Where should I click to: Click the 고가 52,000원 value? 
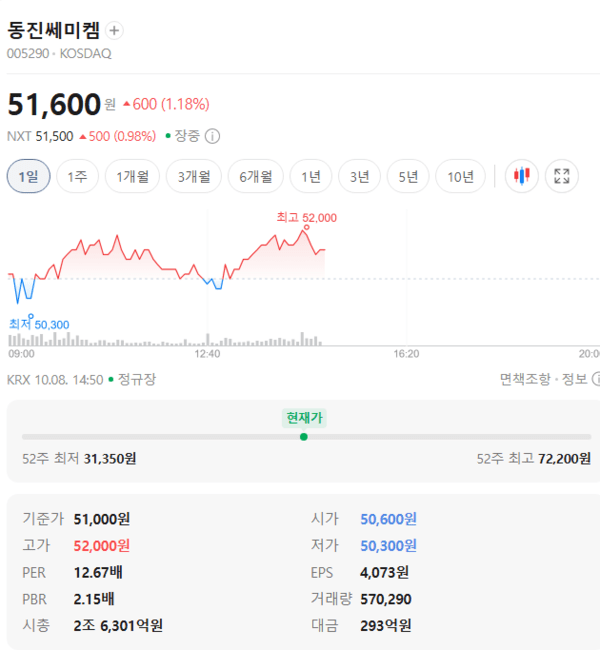102,546
